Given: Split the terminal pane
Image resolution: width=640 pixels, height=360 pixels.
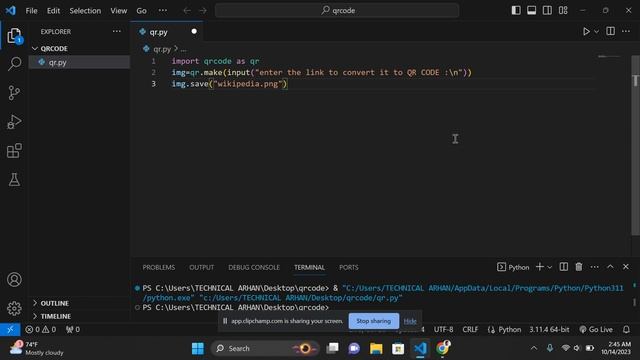Looking at the screenshot, I should click(564, 267).
